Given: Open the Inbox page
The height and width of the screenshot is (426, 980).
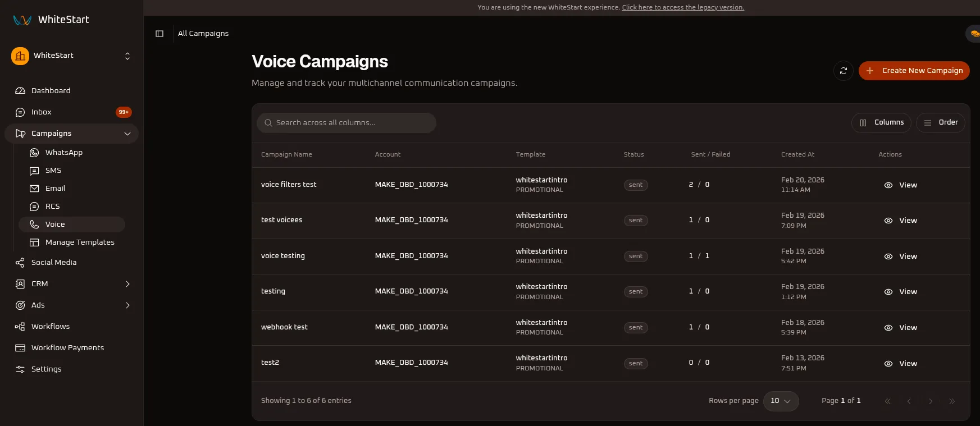Looking at the screenshot, I should tap(71, 112).
